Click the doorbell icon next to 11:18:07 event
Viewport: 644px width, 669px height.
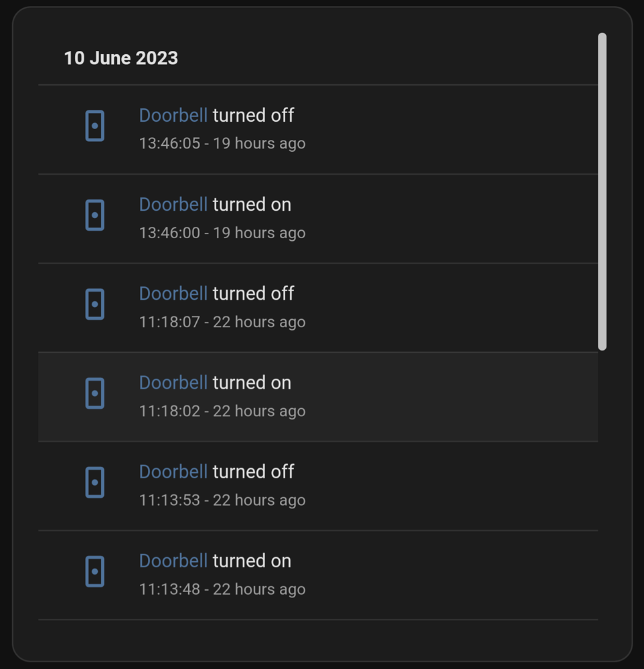[x=94, y=304]
